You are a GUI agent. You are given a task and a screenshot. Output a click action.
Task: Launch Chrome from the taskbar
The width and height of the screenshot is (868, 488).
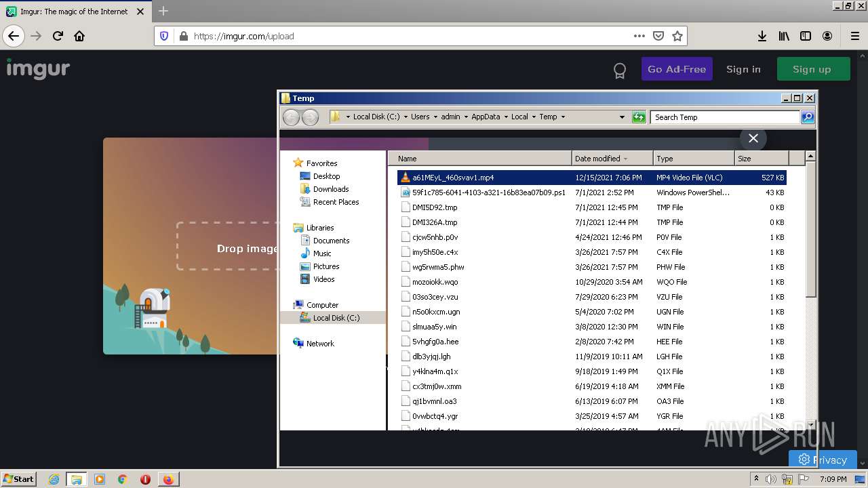click(122, 479)
